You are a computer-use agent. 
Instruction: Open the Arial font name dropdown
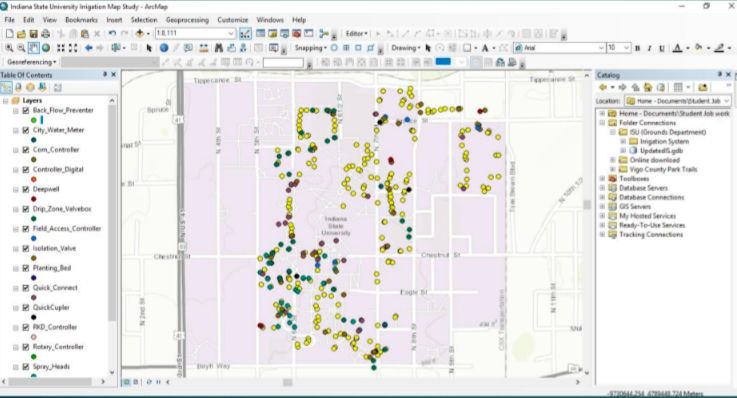coord(601,48)
